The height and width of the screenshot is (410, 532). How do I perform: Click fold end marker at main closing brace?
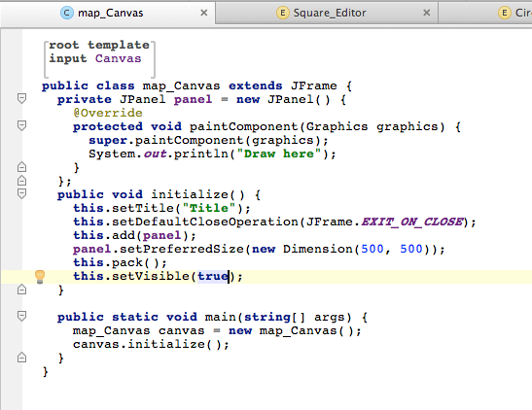[x=21, y=358]
